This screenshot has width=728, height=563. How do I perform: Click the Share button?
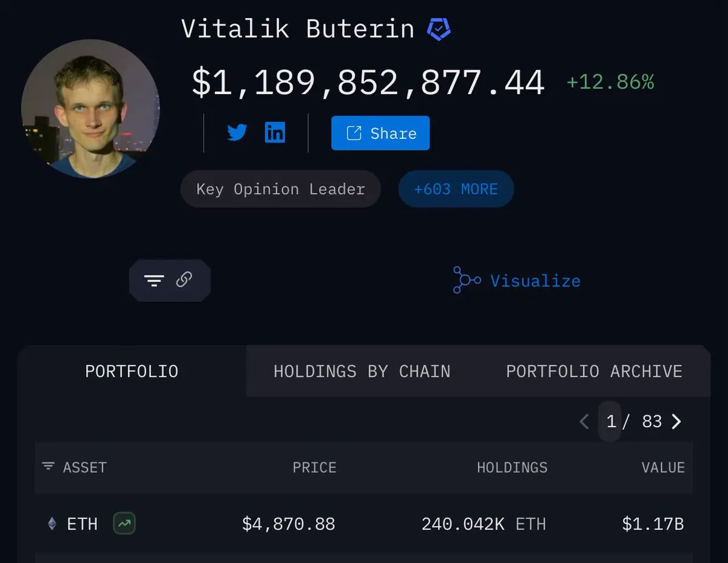380,133
